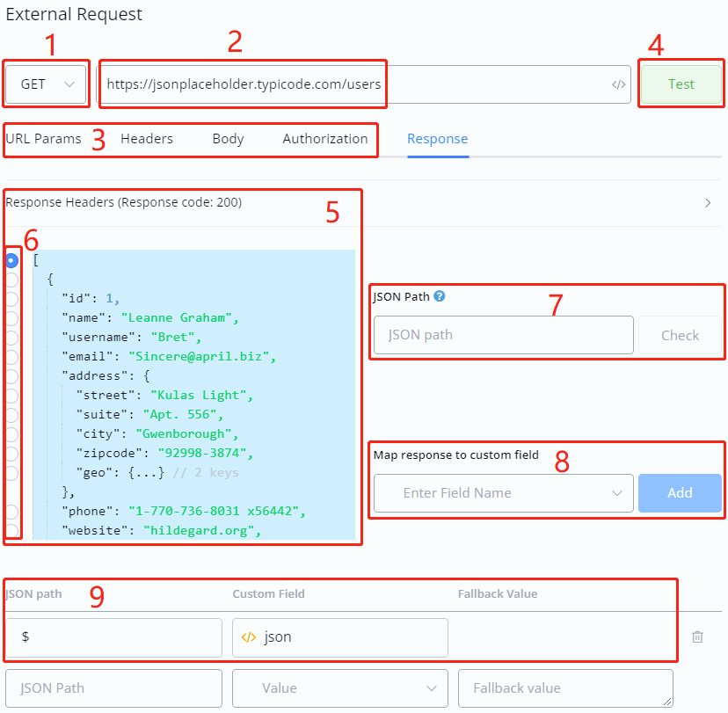
Task: Click the Test button
Action: pyautogui.click(x=681, y=84)
